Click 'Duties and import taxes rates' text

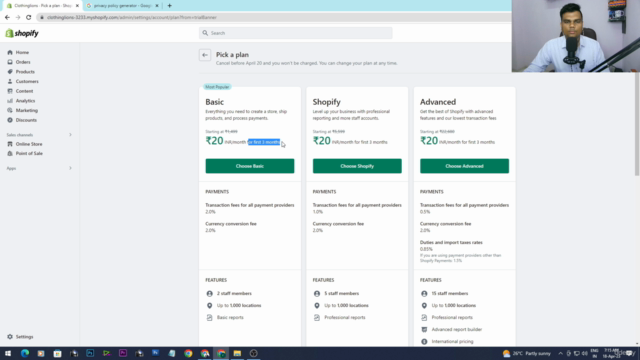click(x=451, y=242)
